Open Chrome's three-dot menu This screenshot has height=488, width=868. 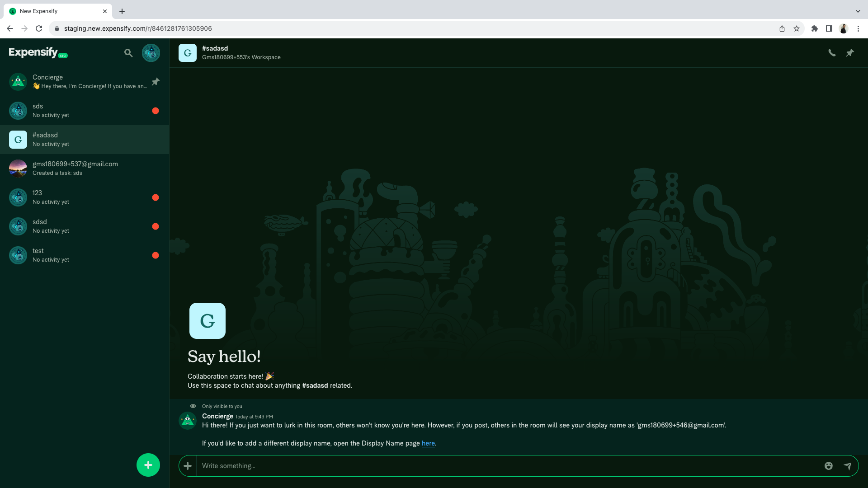click(x=858, y=28)
